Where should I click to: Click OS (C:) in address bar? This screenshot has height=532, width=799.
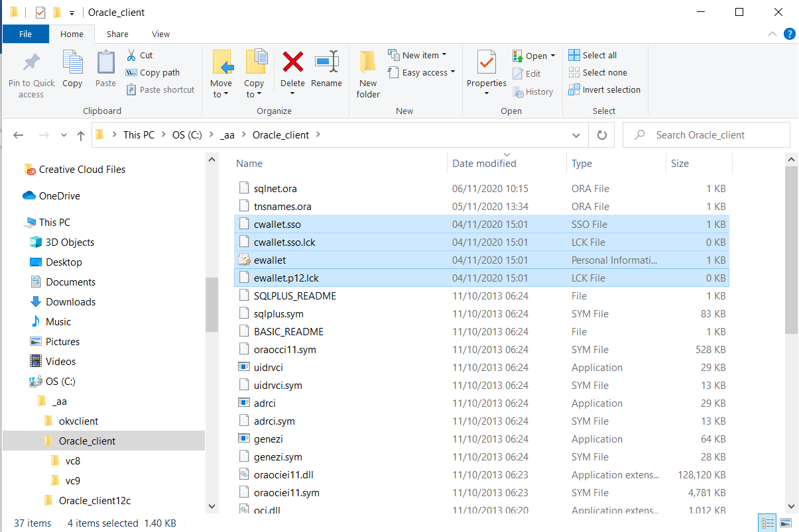click(x=187, y=135)
